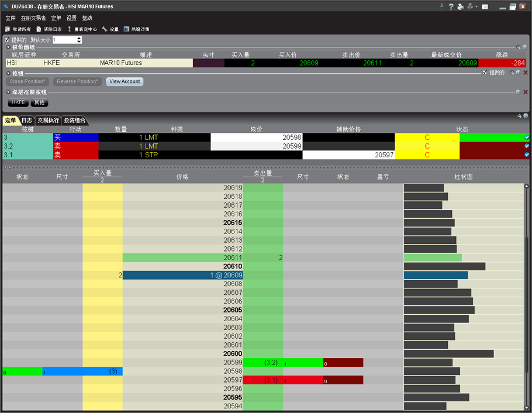Click the printer icon in the title bar
The image size is (532, 413).
click(x=460, y=6)
